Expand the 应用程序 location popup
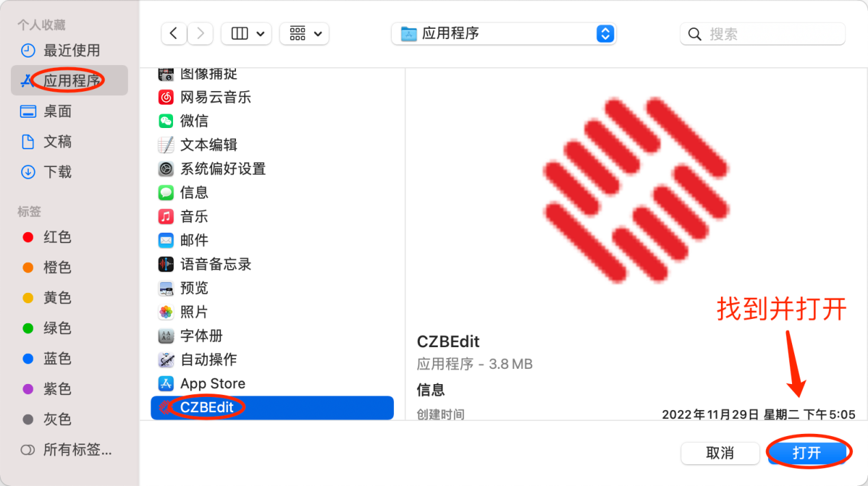This screenshot has width=868, height=486. [x=503, y=34]
